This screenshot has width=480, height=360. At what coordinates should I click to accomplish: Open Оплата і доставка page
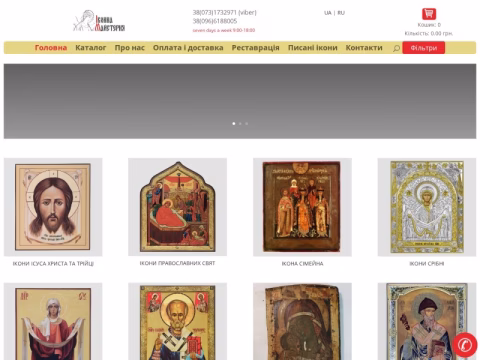click(x=188, y=48)
